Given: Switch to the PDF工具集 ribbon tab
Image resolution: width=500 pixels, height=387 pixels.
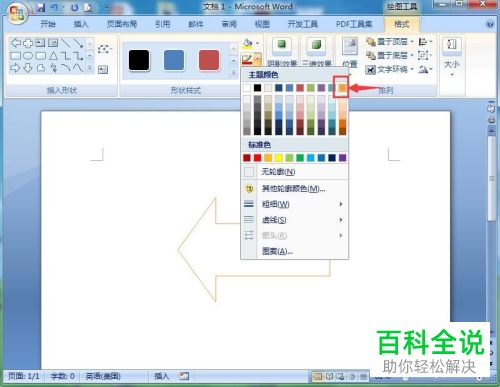Looking at the screenshot, I should [x=353, y=24].
